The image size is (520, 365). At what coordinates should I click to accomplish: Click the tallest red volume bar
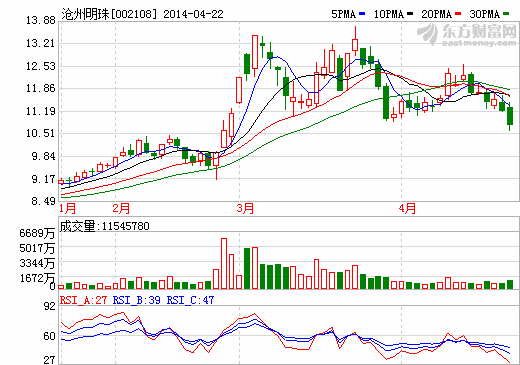224,263
